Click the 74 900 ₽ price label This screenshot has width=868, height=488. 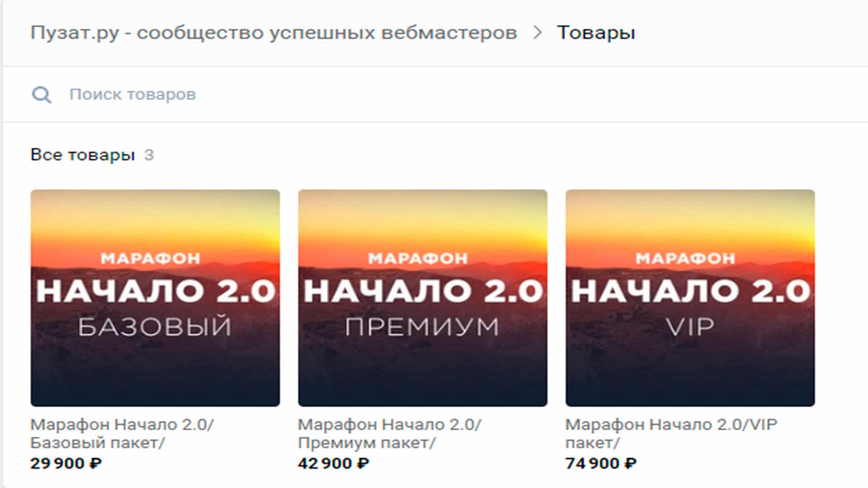point(601,464)
